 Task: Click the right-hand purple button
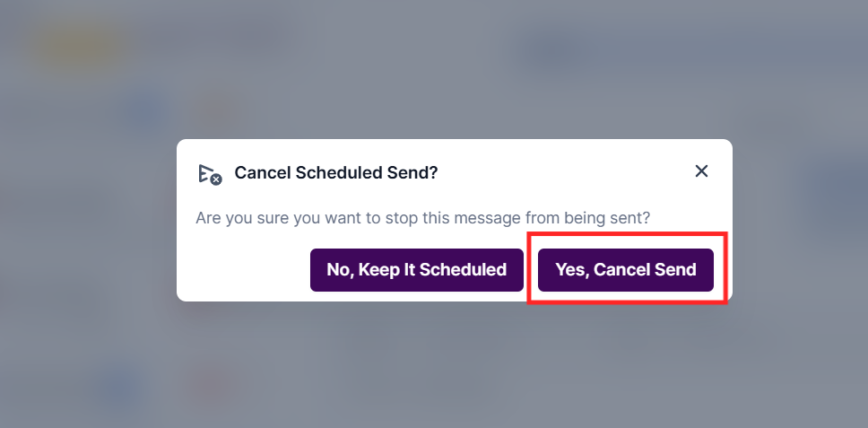tap(625, 270)
